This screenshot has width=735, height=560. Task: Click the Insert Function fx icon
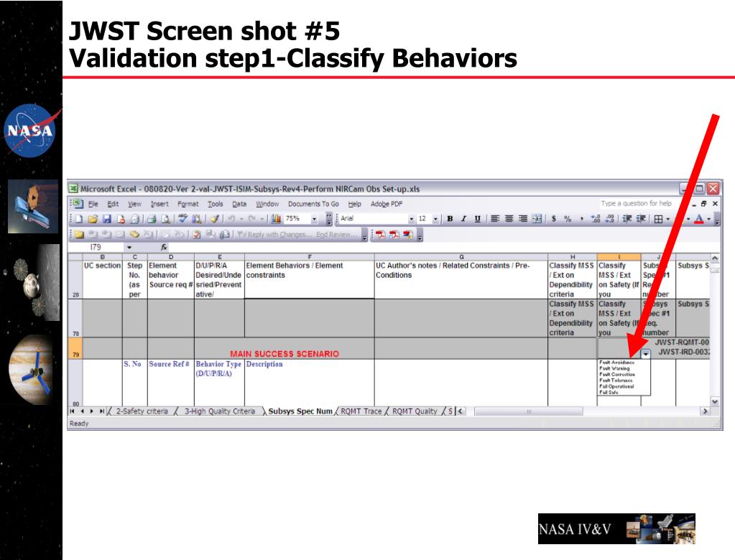164,247
